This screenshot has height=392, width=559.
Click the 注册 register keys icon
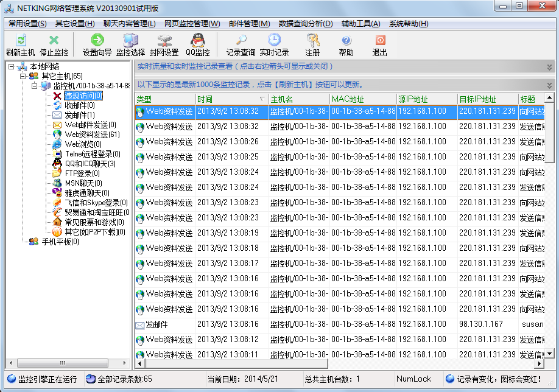(312, 45)
